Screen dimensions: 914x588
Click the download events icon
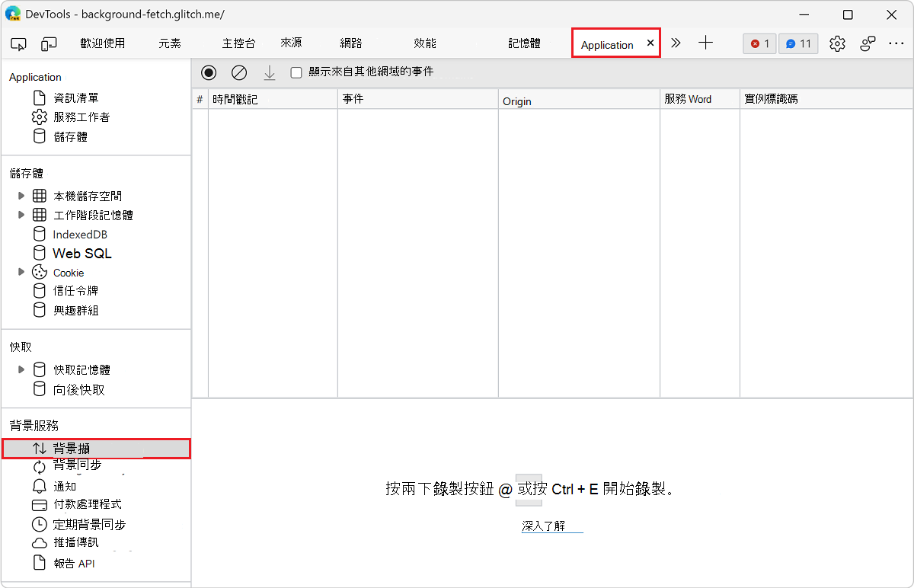pos(269,72)
